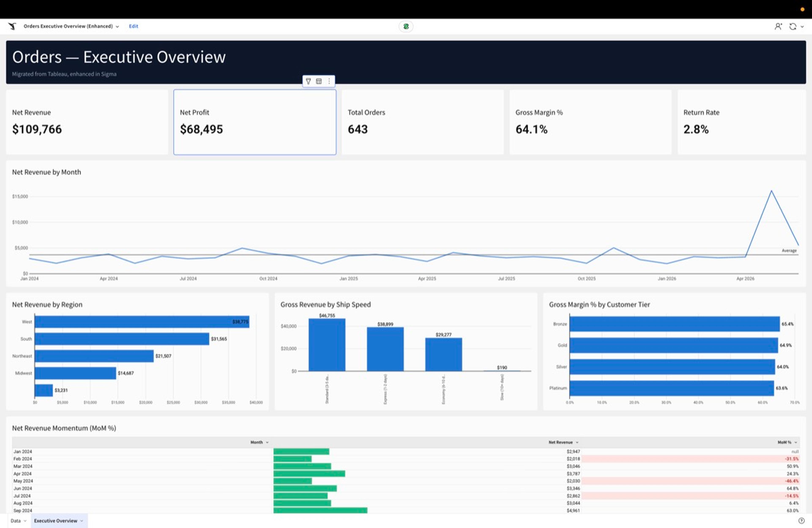Open the Net Revenue column header menu

pyautogui.click(x=577, y=442)
